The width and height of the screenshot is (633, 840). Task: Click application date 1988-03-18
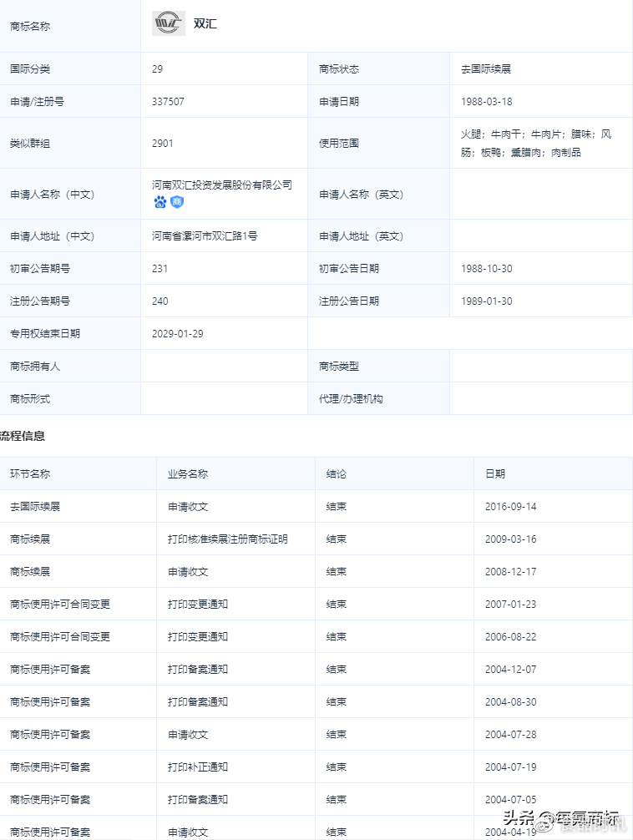click(487, 101)
